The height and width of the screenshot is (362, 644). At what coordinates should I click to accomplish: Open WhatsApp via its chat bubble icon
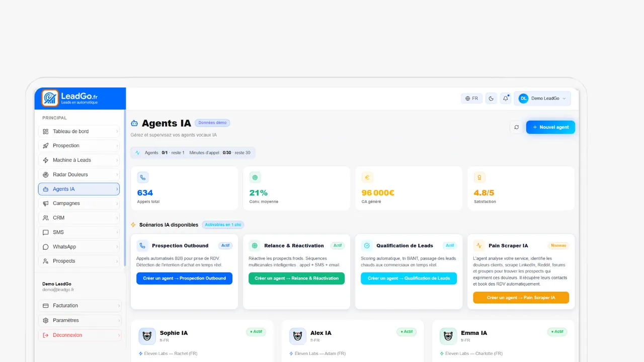click(x=46, y=247)
